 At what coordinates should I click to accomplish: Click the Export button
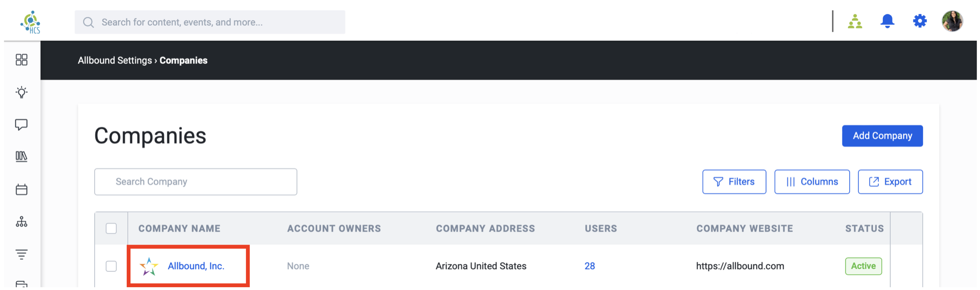pos(890,182)
